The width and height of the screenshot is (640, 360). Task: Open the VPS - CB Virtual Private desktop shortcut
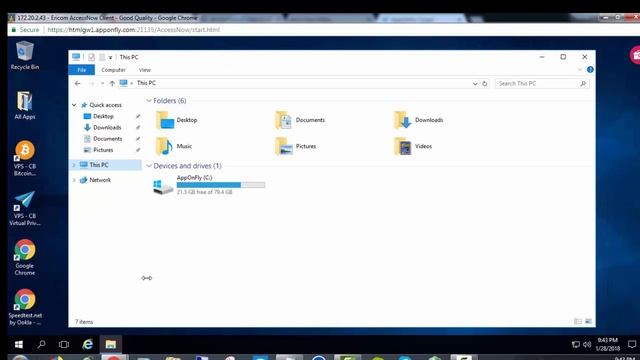(24, 208)
